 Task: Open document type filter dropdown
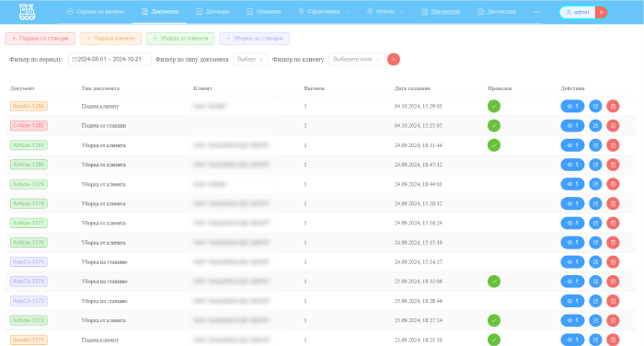[x=250, y=59]
